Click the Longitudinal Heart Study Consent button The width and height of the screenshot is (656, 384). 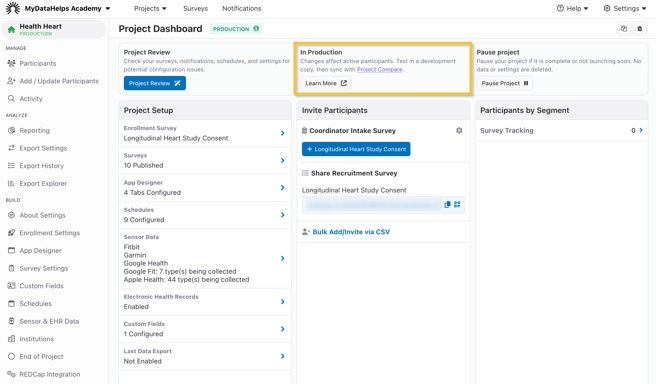pyautogui.click(x=356, y=149)
